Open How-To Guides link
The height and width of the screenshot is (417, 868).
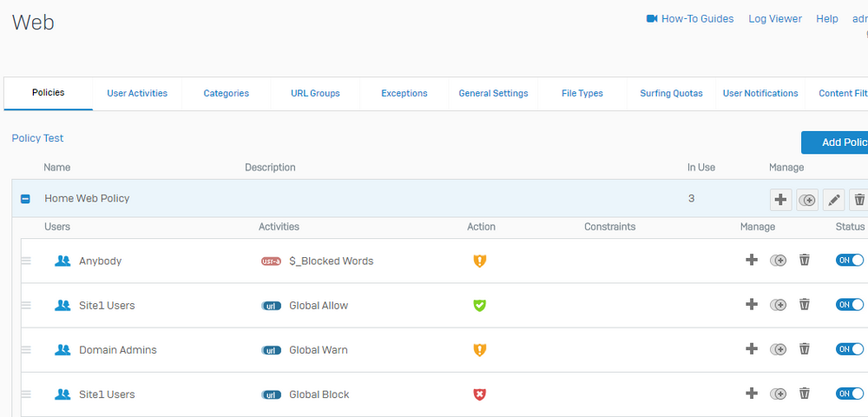[690, 19]
